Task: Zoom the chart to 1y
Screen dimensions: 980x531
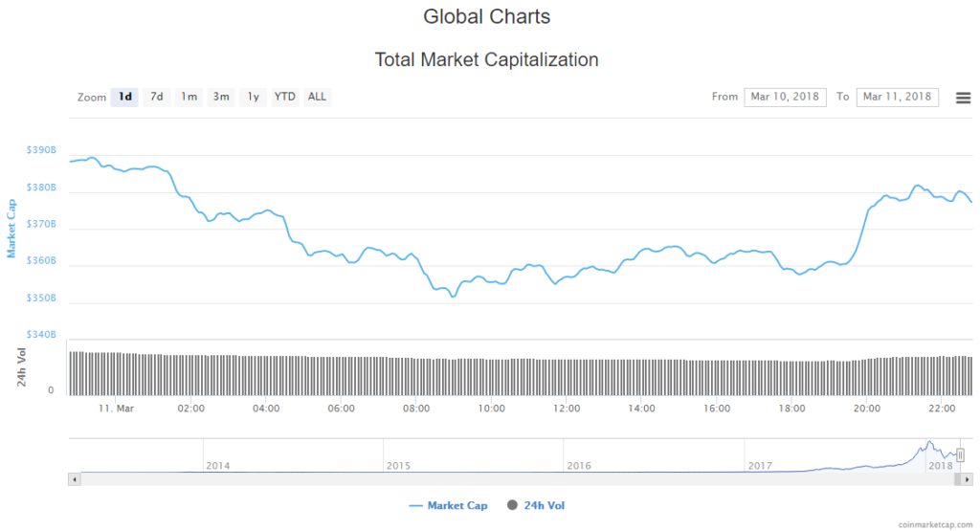Action: pyautogui.click(x=253, y=97)
